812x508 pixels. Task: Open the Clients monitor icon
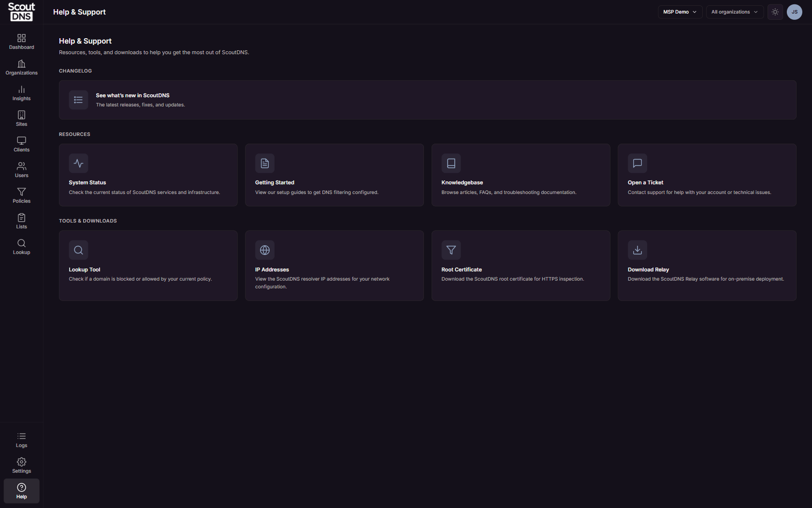click(x=21, y=140)
